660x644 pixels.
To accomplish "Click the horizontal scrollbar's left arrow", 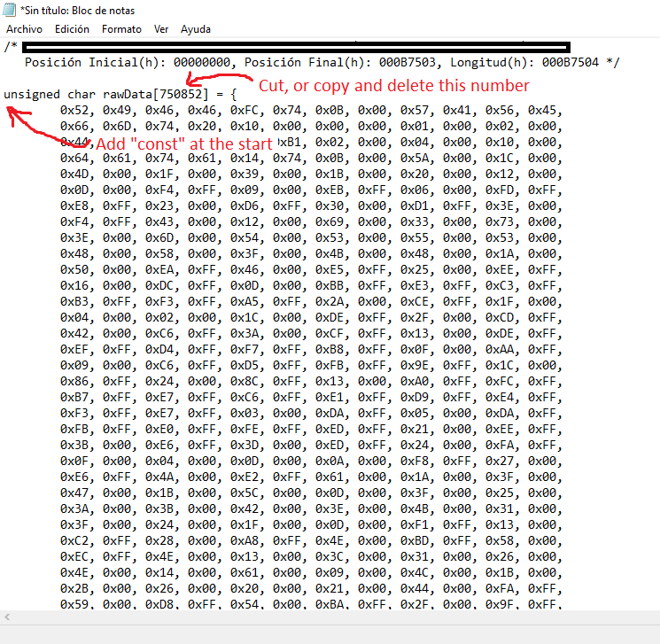I will [x=7, y=617].
